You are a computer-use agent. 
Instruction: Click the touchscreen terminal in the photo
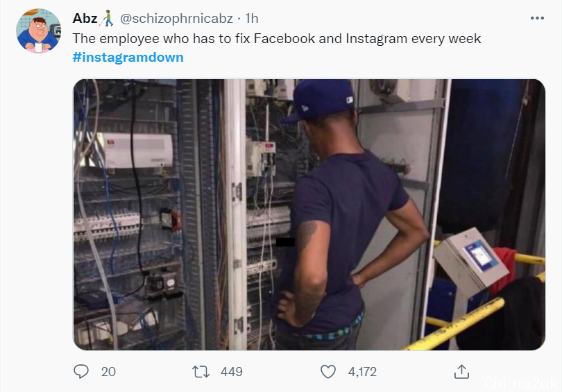tap(470, 261)
